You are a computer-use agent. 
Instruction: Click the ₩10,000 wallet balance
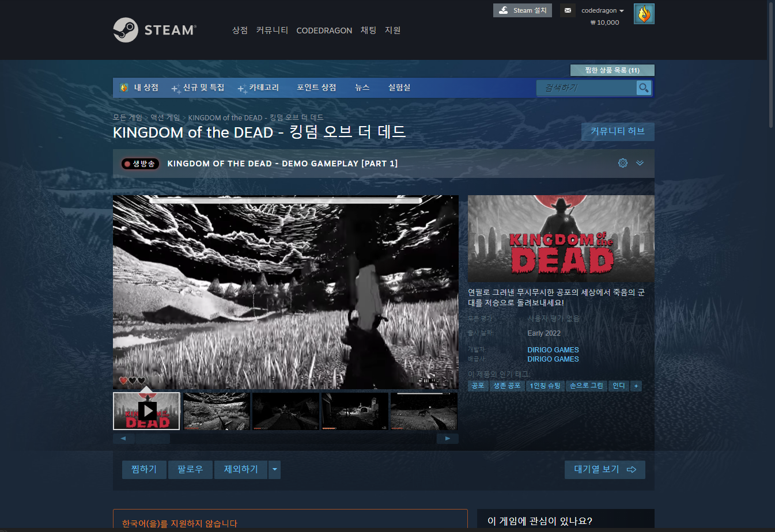(604, 22)
